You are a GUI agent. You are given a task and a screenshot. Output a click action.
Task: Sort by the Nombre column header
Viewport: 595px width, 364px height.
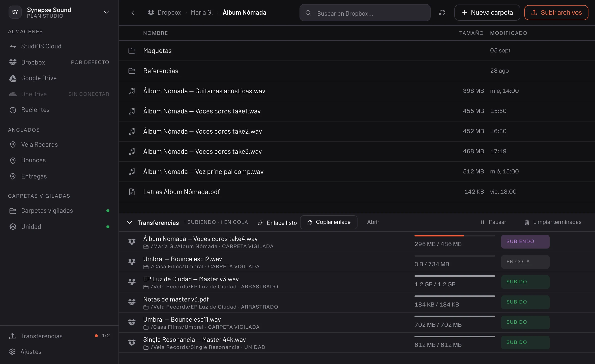tap(156, 33)
